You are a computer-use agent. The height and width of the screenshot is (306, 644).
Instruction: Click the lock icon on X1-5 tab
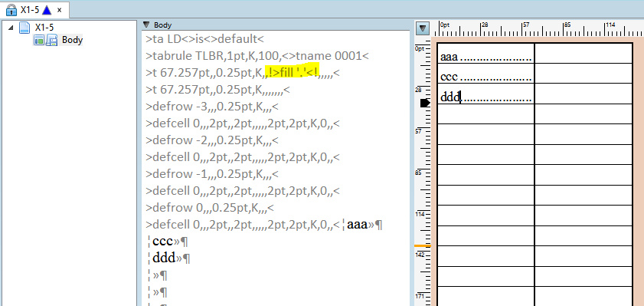click(x=11, y=10)
